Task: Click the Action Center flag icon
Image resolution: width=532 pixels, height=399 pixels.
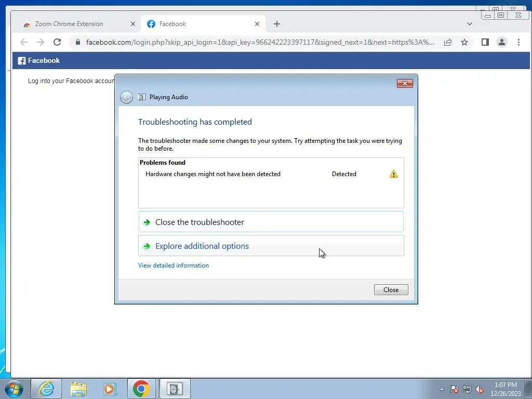Action: pos(455,389)
